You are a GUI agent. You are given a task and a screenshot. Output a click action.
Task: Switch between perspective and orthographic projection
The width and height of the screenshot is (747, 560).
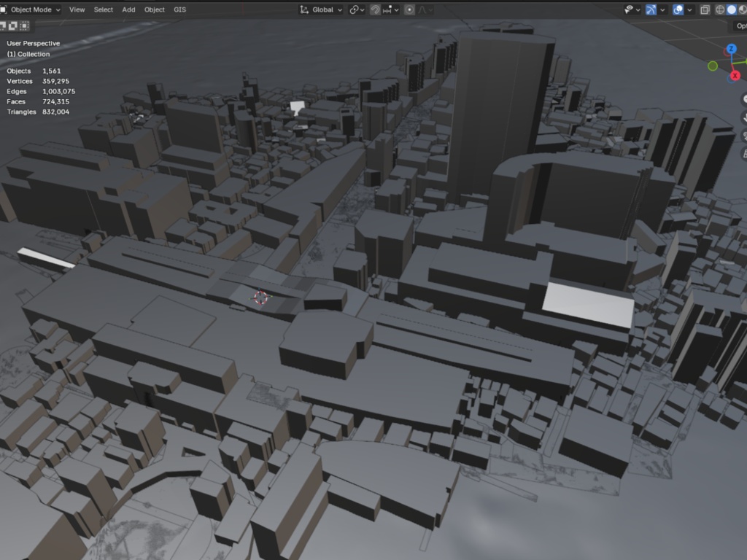click(x=743, y=154)
